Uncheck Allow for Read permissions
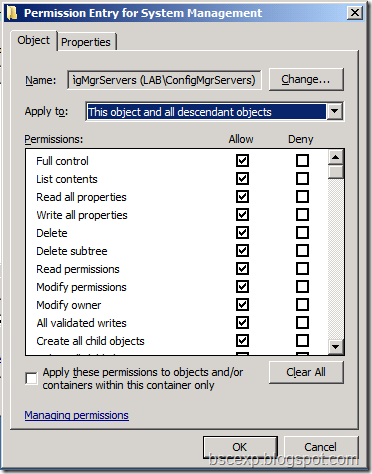The height and width of the screenshot is (474, 372). pos(242,269)
